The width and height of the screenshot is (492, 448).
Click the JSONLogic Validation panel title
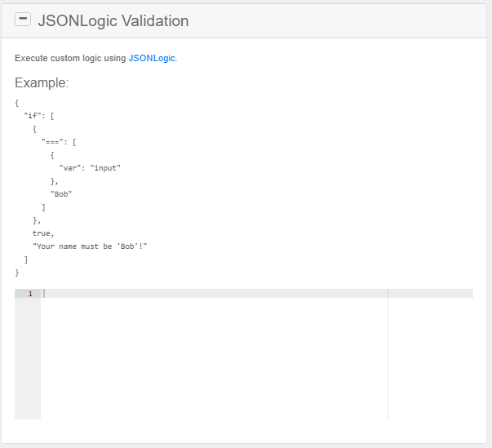click(x=113, y=21)
